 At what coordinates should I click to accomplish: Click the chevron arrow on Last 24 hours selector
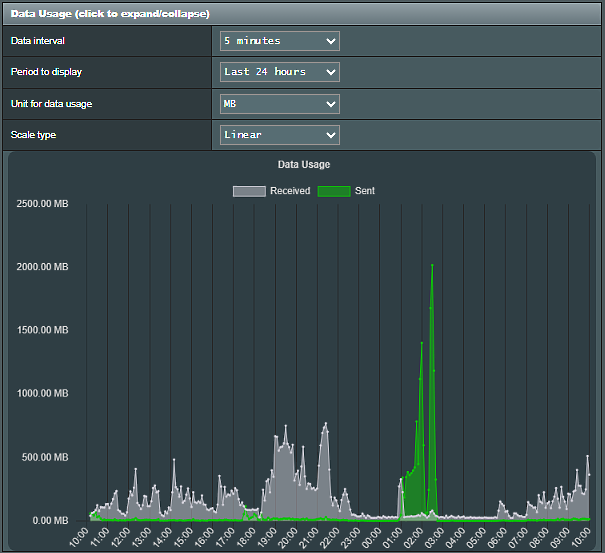click(331, 72)
